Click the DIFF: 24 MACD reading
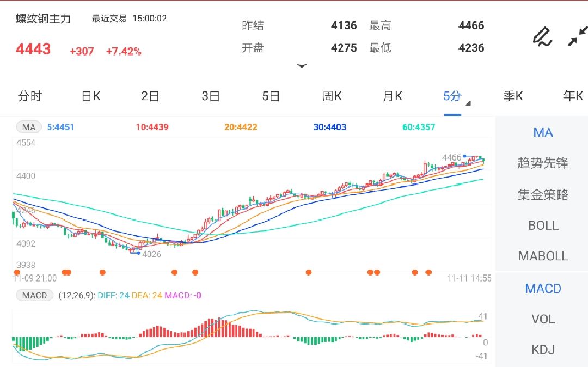 [x=114, y=296]
